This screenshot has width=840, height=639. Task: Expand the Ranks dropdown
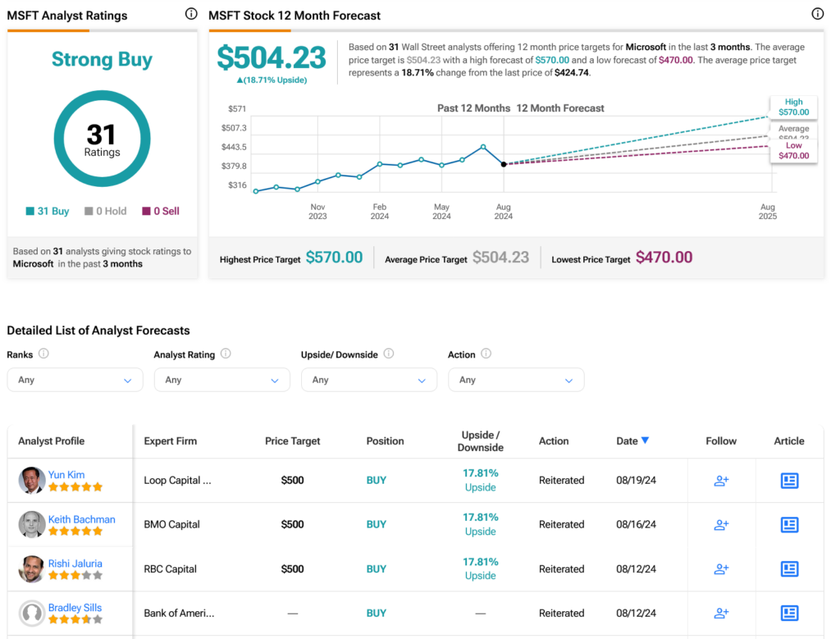point(75,380)
